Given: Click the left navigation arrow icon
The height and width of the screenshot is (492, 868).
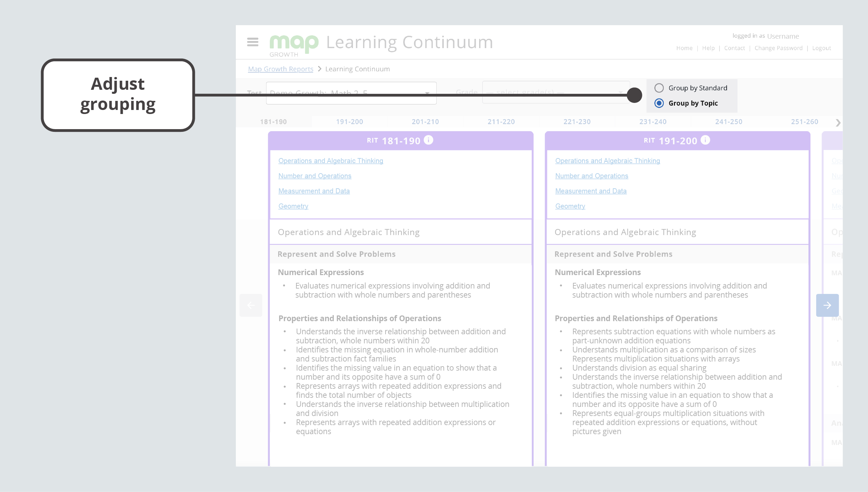Looking at the screenshot, I should click(x=251, y=305).
